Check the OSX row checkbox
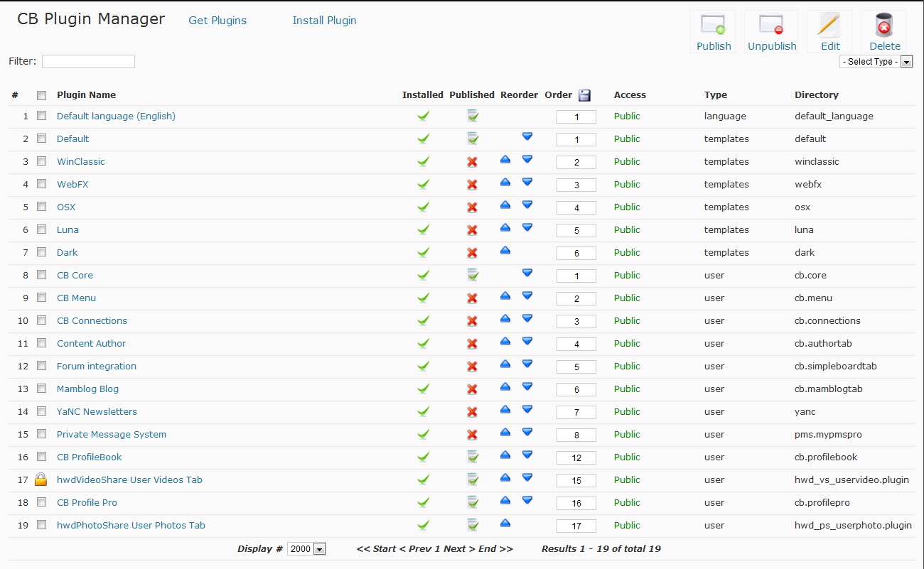Viewport: 924px width, 569px height. pyautogui.click(x=41, y=207)
